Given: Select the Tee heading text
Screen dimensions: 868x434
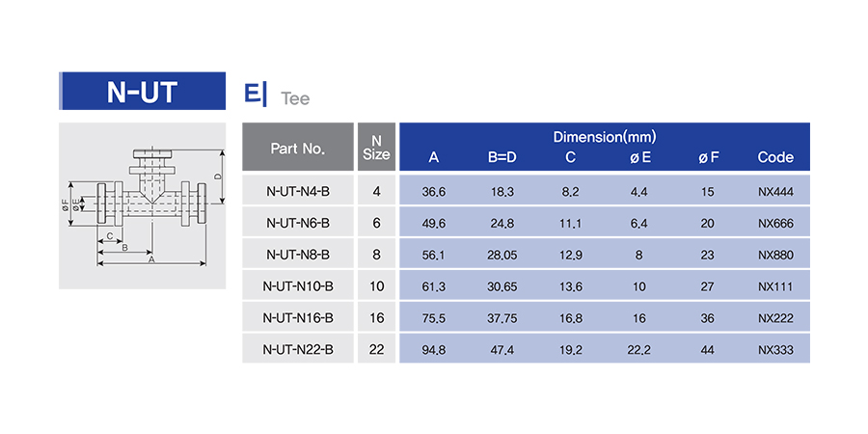Looking at the screenshot, I should point(295,98).
